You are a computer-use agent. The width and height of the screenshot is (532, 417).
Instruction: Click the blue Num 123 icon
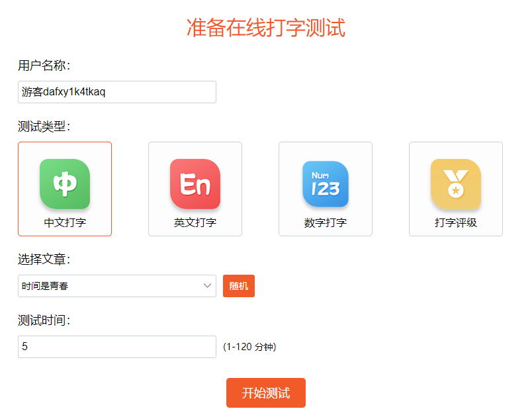(x=325, y=185)
